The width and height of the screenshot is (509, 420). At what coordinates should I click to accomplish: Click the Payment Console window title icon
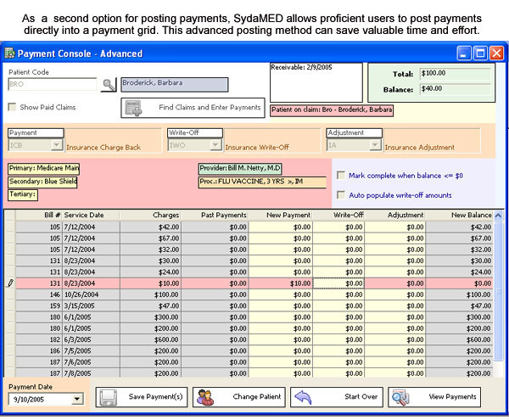click(9, 53)
